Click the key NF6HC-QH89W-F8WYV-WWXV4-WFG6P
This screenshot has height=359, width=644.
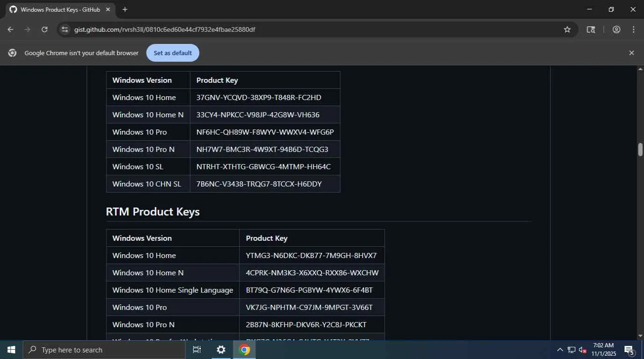(265, 132)
